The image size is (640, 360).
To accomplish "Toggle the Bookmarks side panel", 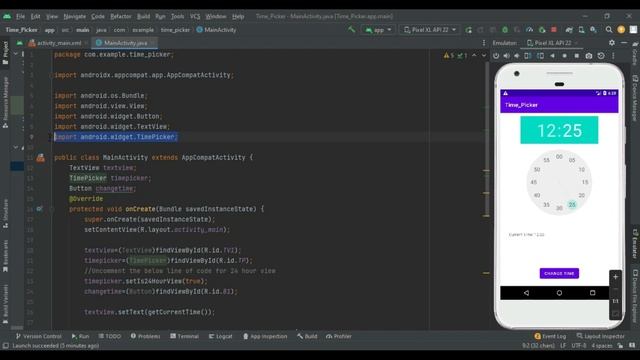I will click(5, 256).
